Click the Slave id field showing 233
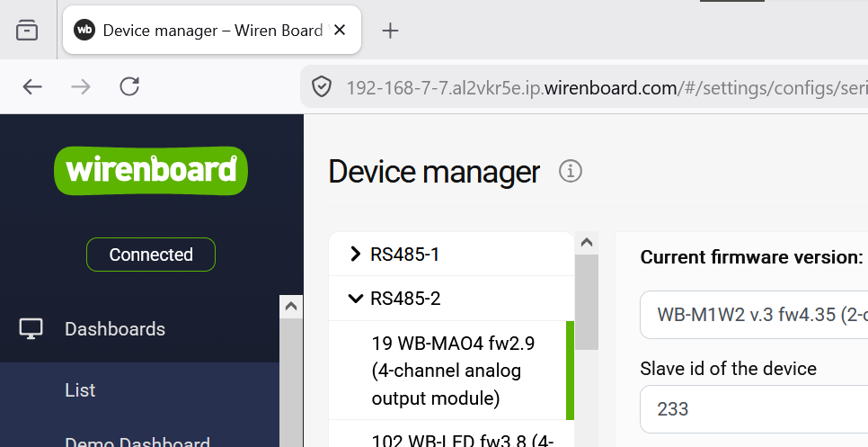The height and width of the screenshot is (447, 868). pos(754,409)
